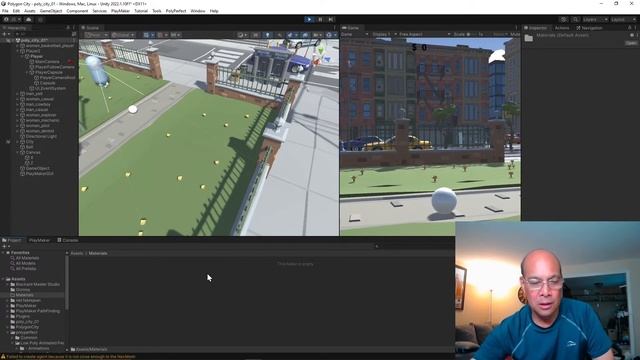The width and height of the screenshot is (640, 360).
Task: Open the PlayMaker menu
Action: (x=120, y=11)
